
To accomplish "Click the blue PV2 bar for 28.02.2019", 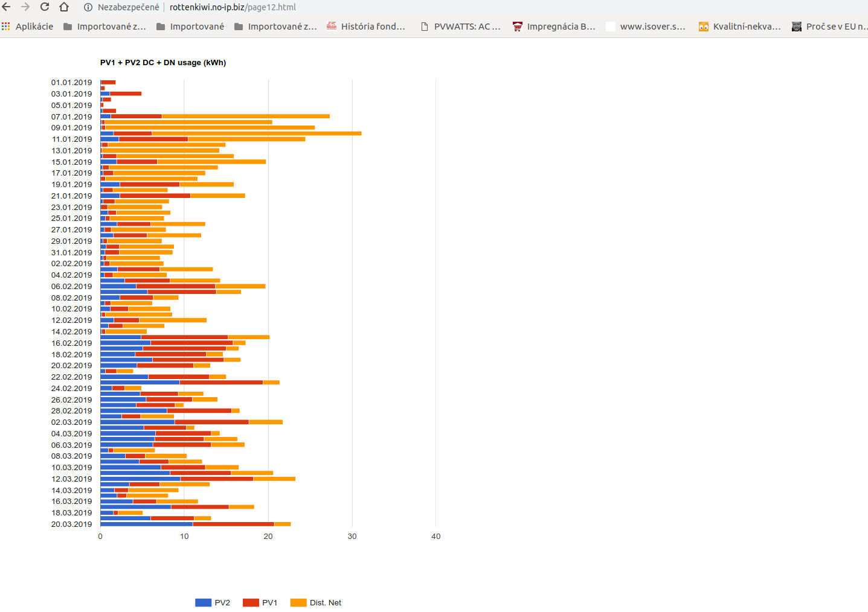I will click(x=133, y=411).
